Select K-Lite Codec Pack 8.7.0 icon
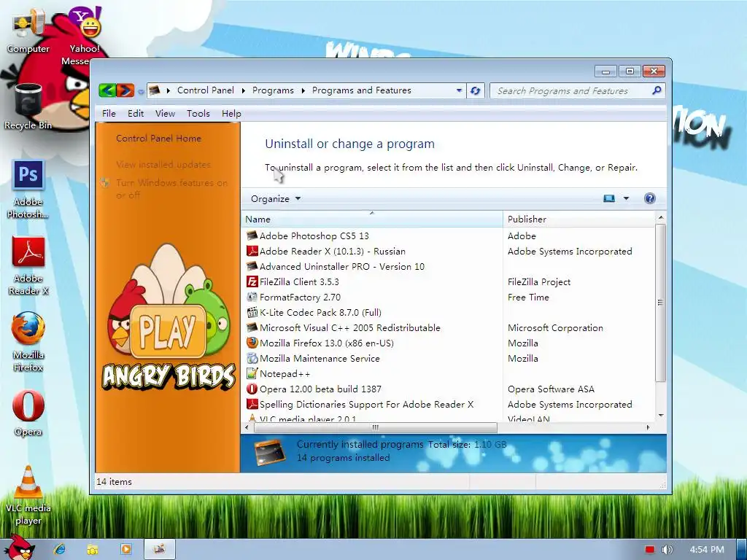Image resolution: width=747 pixels, height=560 pixels. (x=252, y=312)
